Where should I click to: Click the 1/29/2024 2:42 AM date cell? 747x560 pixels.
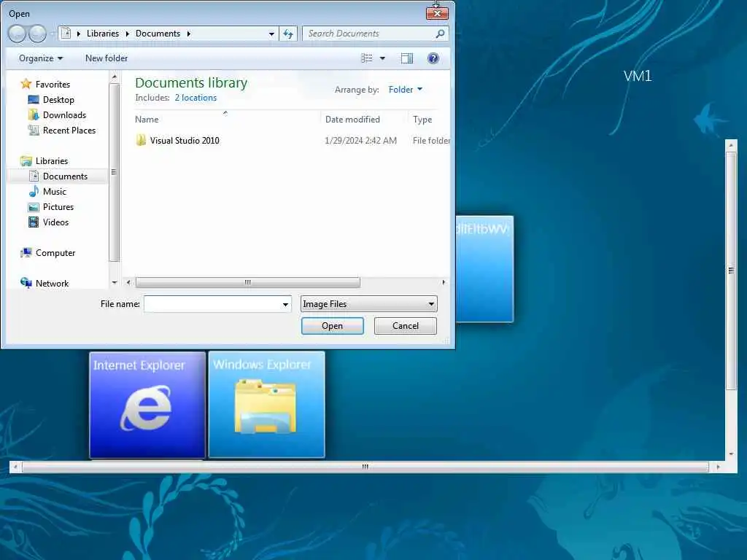(x=360, y=141)
